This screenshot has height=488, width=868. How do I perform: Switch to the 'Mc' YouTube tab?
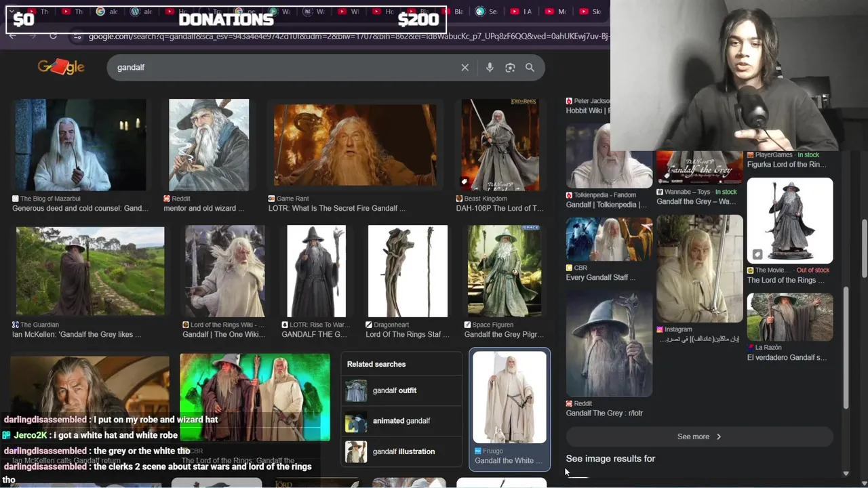[x=555, y=12]
